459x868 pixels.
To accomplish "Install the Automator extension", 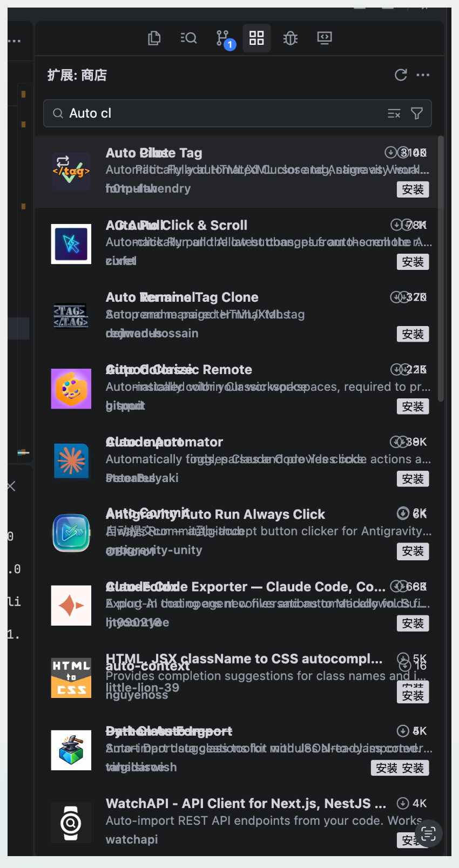I will 413,479.
